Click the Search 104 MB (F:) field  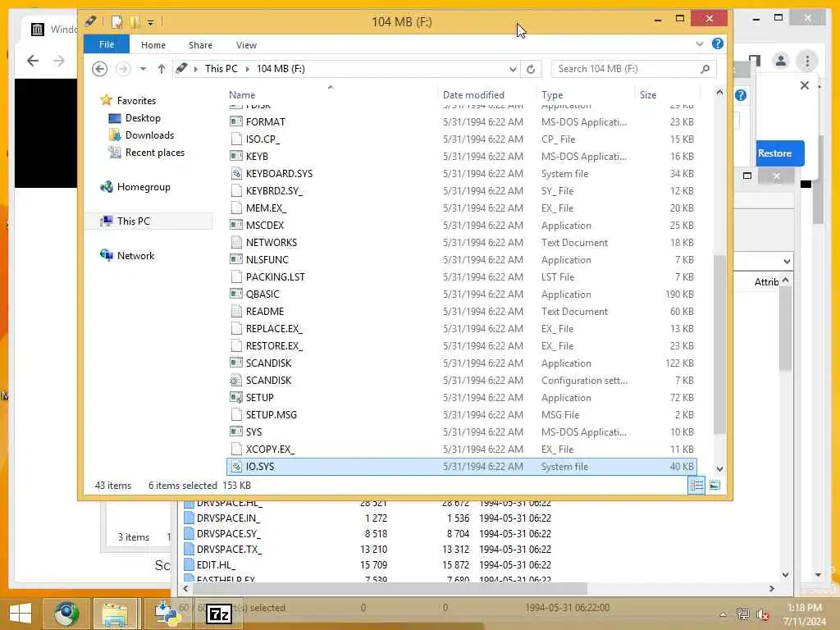click(633, 69)
